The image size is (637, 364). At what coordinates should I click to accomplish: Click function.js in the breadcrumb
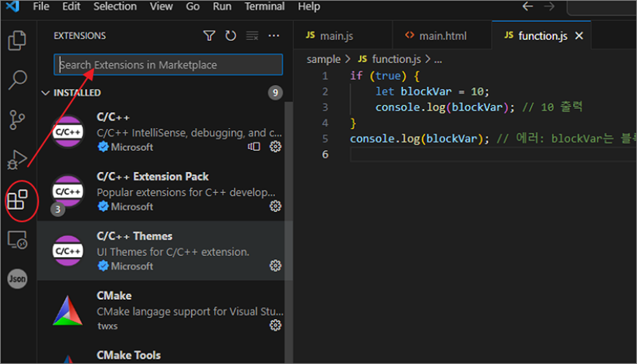(x=396, y=59)
